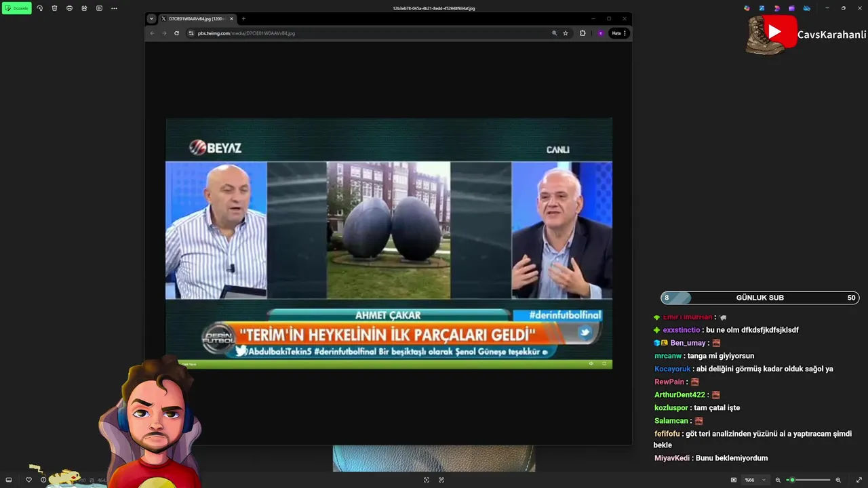This screenshot has width=868, height=488.
Task: Click the zoom out magnifier icon
Action: click(779, 480)
